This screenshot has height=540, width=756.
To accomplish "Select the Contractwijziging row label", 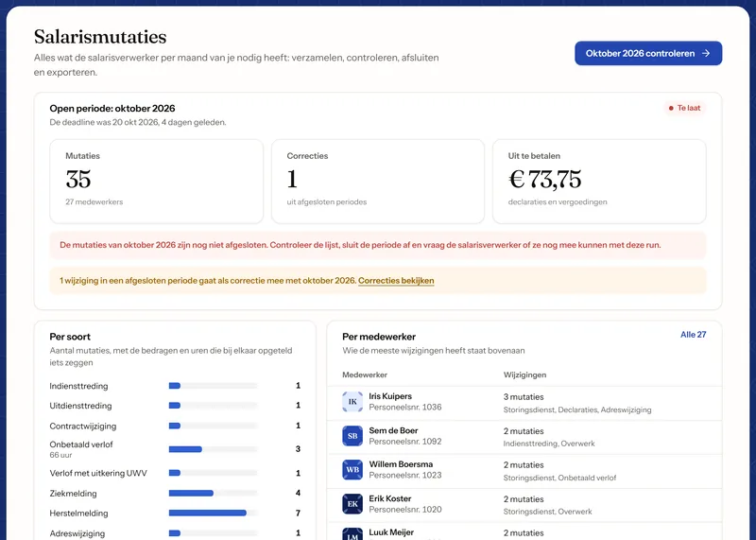I will pos(83,427).
